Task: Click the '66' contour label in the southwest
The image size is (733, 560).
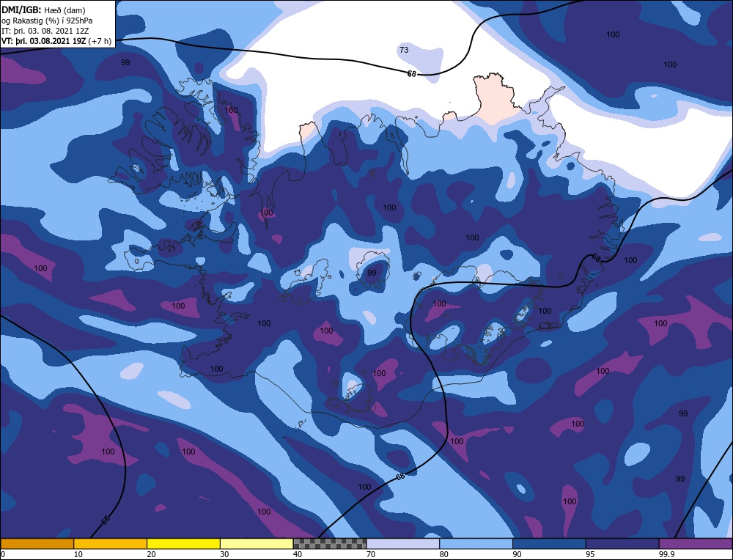Action: [106, 520]
